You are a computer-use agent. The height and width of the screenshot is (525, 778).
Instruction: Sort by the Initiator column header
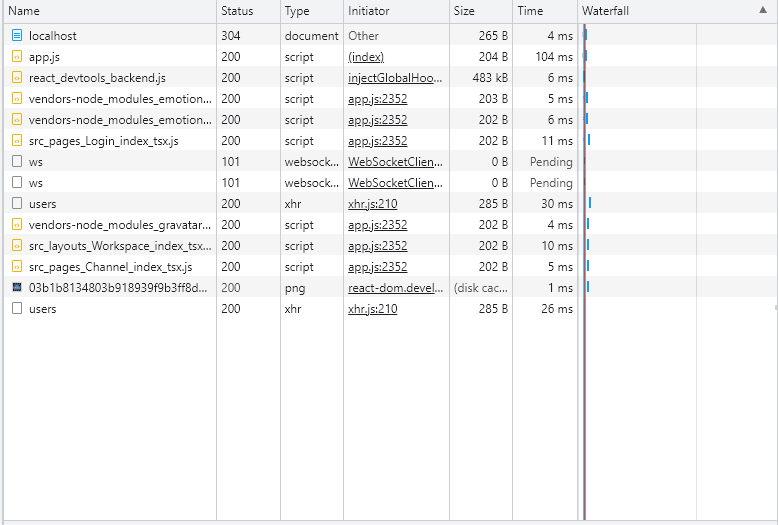point(396,11)
